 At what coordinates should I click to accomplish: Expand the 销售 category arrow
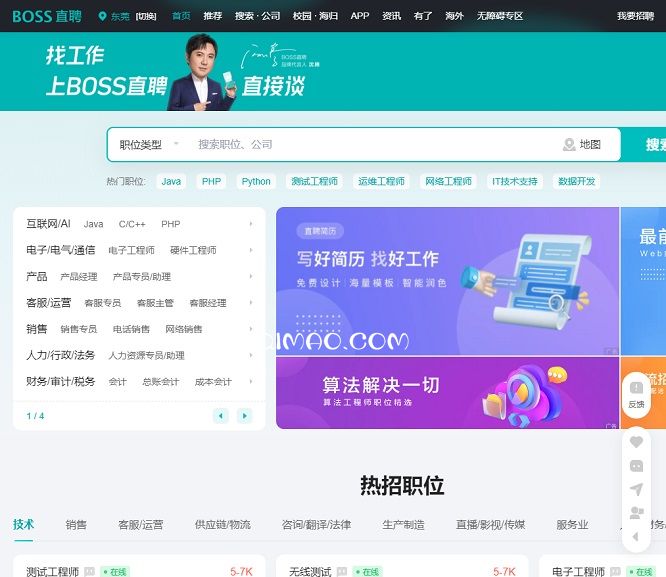pos(251,329)
